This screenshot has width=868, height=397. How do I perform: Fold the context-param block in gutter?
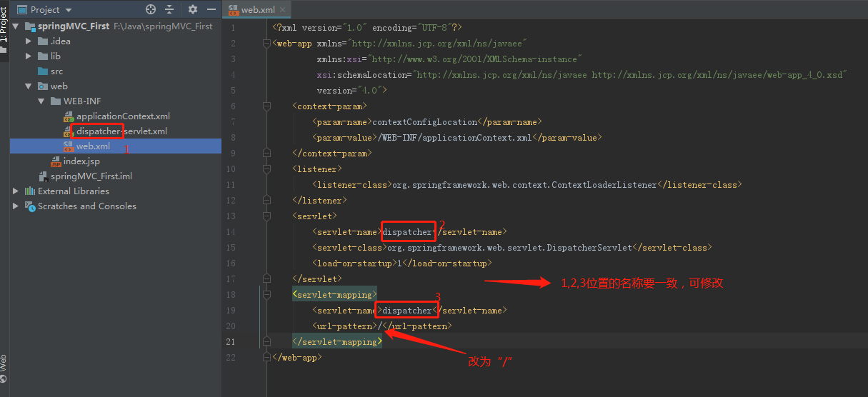coord(266,106)
